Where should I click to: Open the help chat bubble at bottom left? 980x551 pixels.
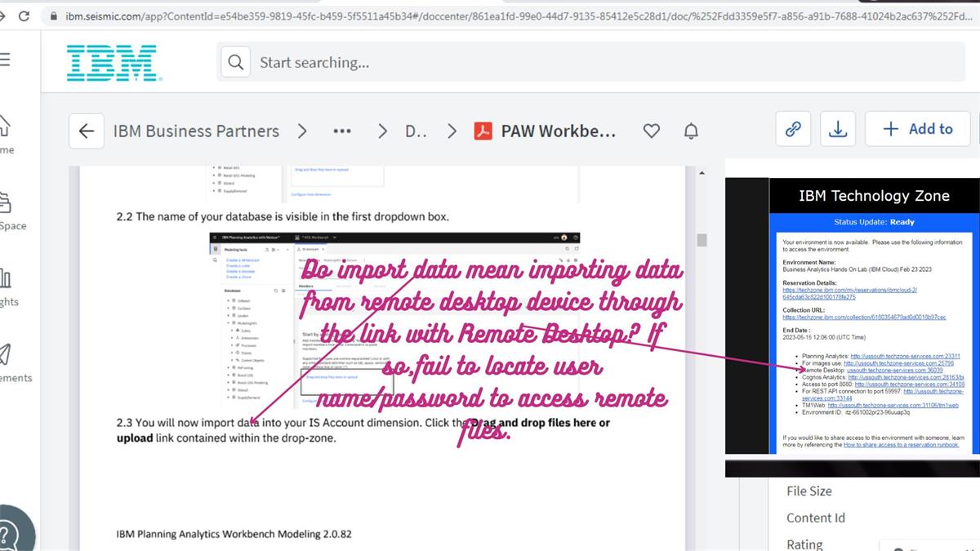tap(15, 531)
